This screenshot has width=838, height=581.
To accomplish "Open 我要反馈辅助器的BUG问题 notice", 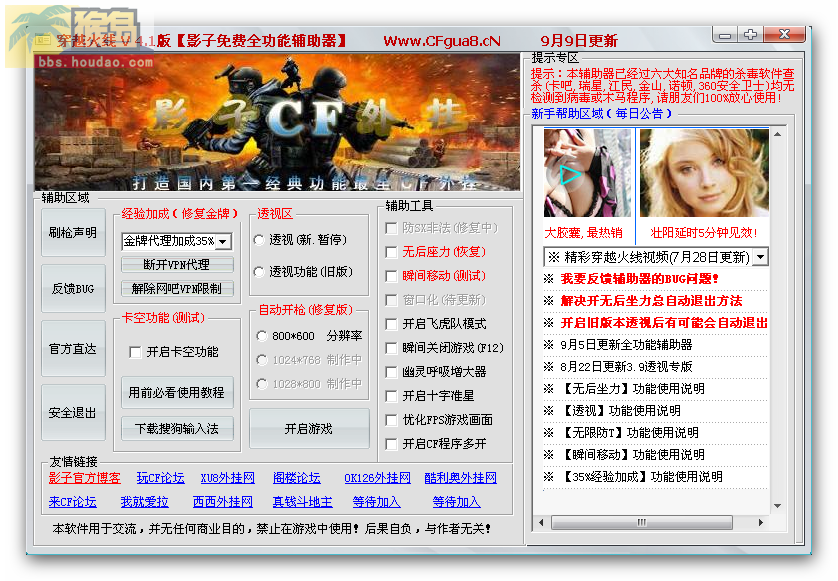I will point(639,278).
